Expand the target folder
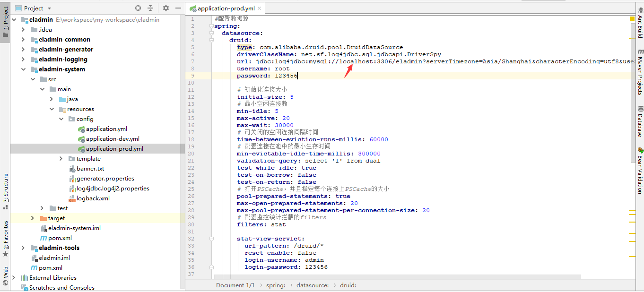644x292 pixels. pos(32,218)
